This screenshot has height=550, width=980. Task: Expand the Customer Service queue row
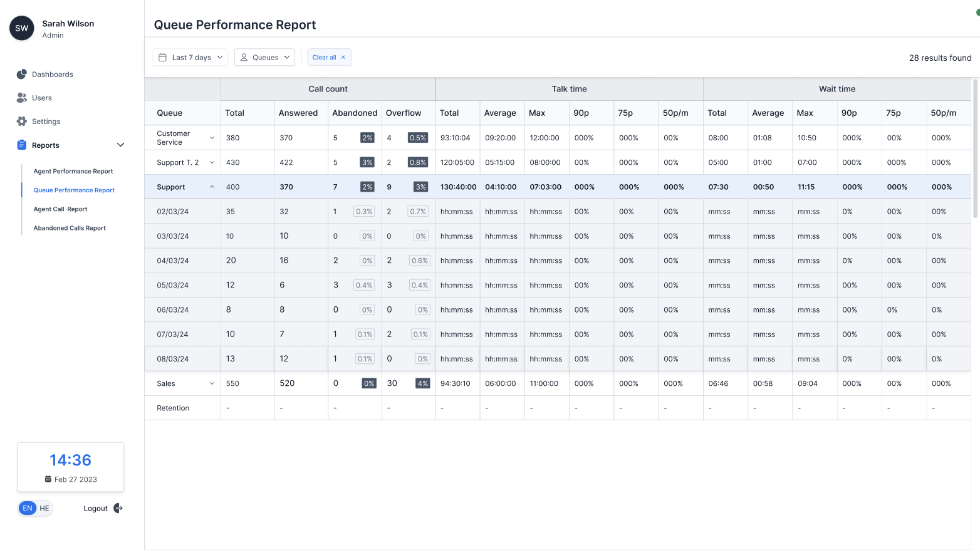point(212,138)
